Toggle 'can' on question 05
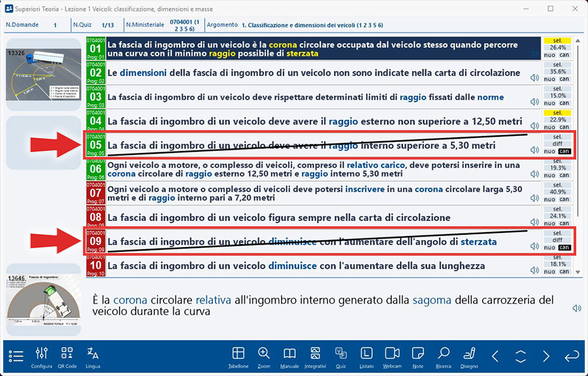The image size is (588, 376). click(x=564, y=151)
